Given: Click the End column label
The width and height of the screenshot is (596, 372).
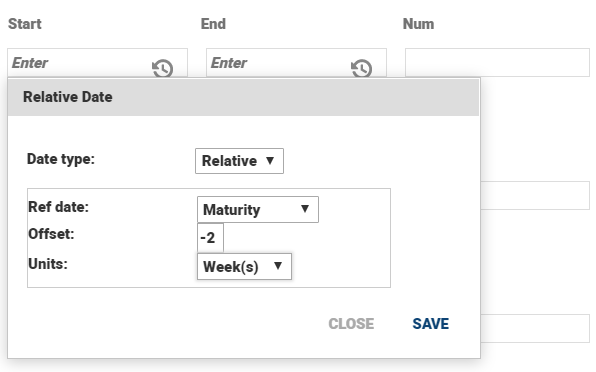Looking at the screenshot, I should (213, 24).
